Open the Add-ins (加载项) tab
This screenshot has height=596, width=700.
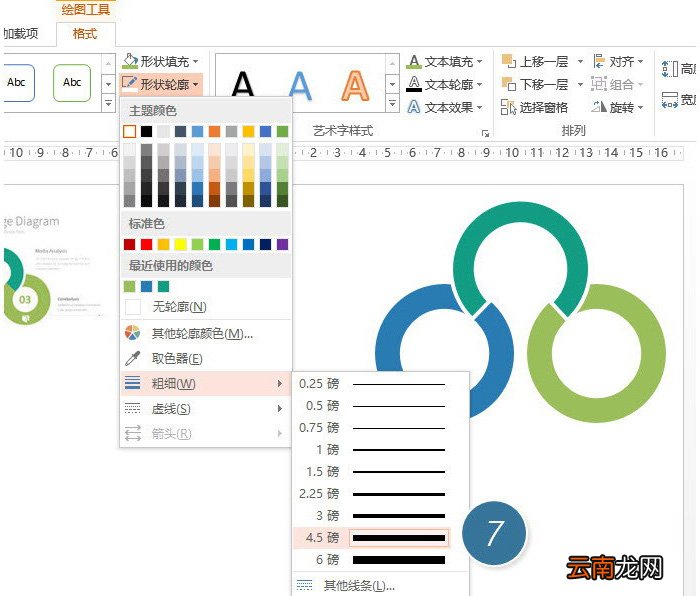pyautogui.click(x=20, y=33)
